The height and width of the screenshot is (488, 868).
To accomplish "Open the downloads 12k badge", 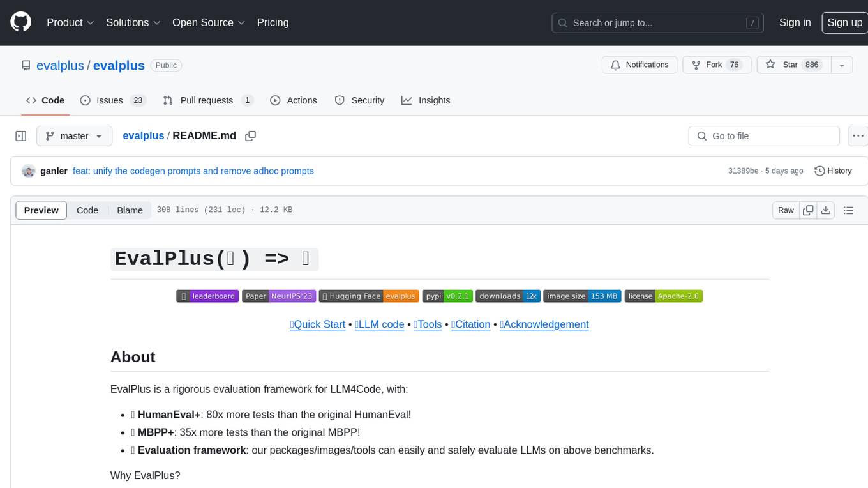I will click(508, 296).
